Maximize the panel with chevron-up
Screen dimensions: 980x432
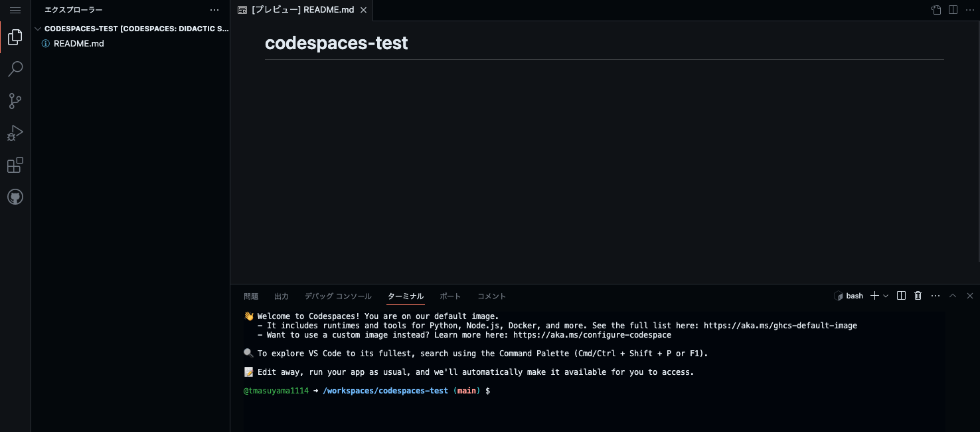pos(953,296)
